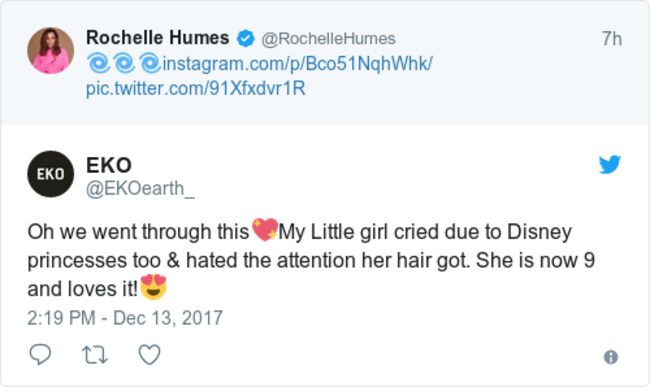This screenshot has width=650, height=387.
Task: Click the heart-eyes emoji after 'loves it!'
Action: pos(153,286)
